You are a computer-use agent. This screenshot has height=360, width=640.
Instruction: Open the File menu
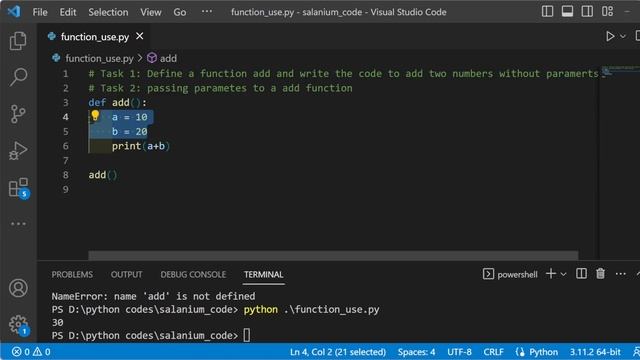point(40,12)
